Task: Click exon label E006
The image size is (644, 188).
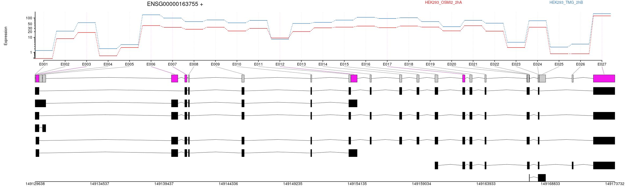Action: point(151,64)
